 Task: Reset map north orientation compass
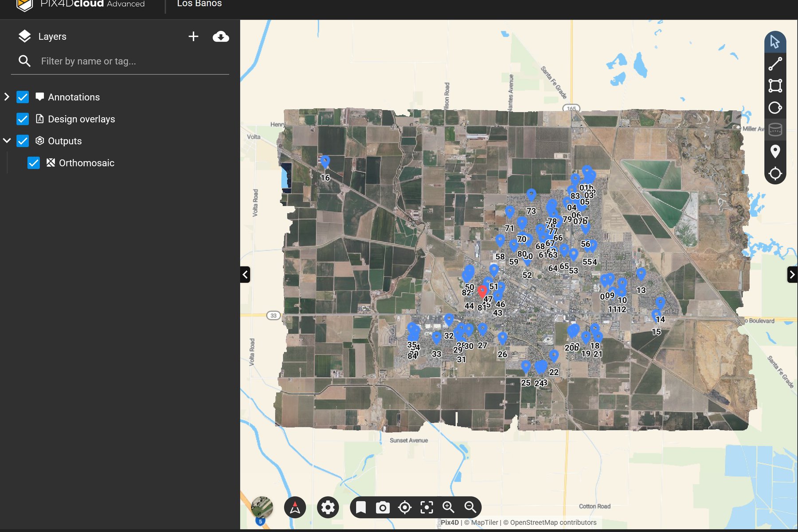coord(295,507)
